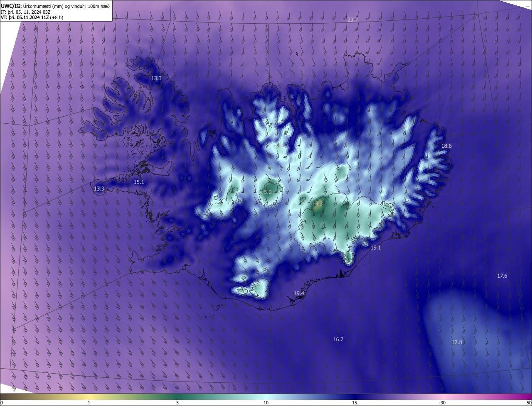The width and height of the screenshot is (532, 406).
Task: Select the 'VT: þri. 05.11.2024 11Z (+8 h)' line
Action: [x=32, y=17]
